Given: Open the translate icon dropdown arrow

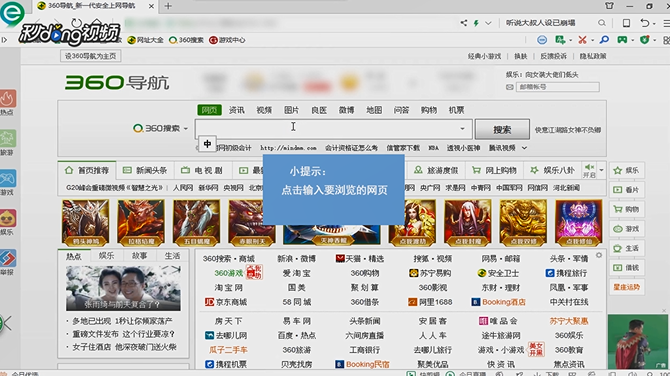Looking at the screenshot, I should tap(570, 41).
